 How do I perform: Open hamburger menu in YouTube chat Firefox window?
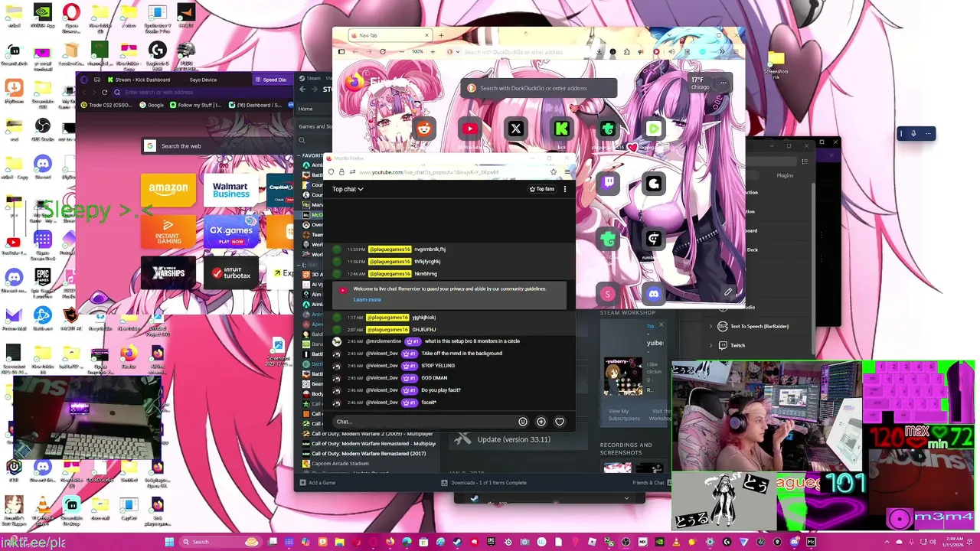pyautogui.click(x=567, y=172)
